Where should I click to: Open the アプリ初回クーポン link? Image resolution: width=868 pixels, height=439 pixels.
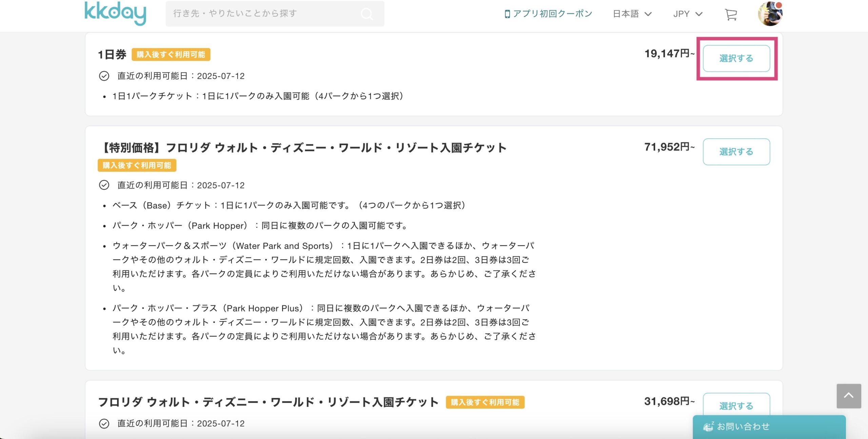coord(548,14)
